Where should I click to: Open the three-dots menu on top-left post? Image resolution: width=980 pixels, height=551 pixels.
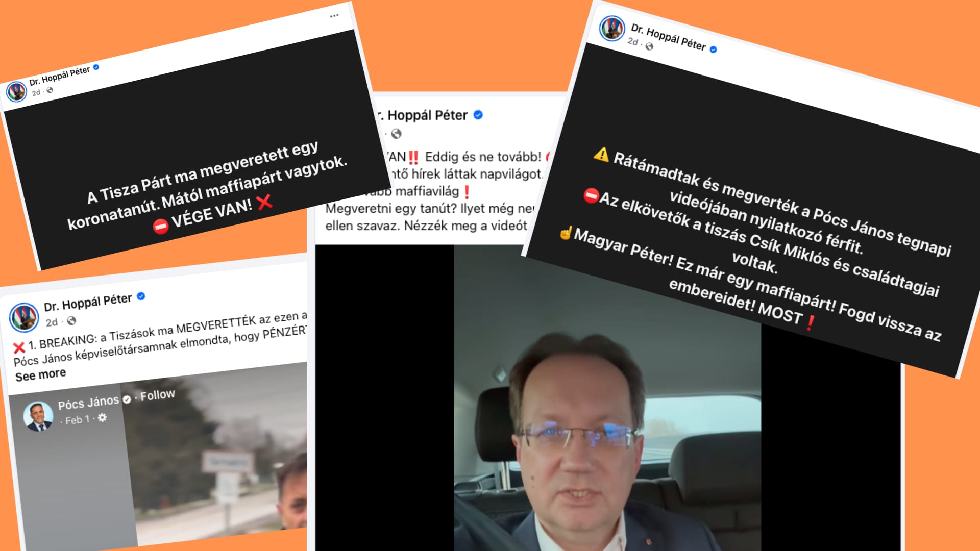pos(334,16)
